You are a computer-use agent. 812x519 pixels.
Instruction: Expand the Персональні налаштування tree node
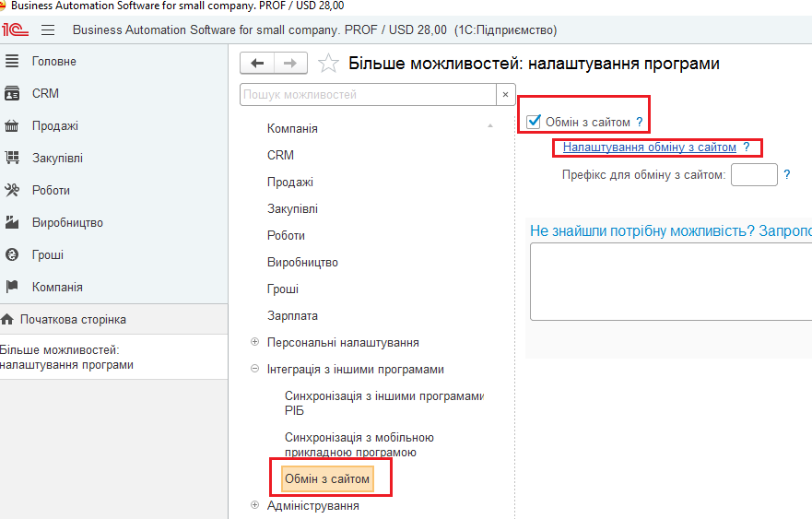(254, 342)
